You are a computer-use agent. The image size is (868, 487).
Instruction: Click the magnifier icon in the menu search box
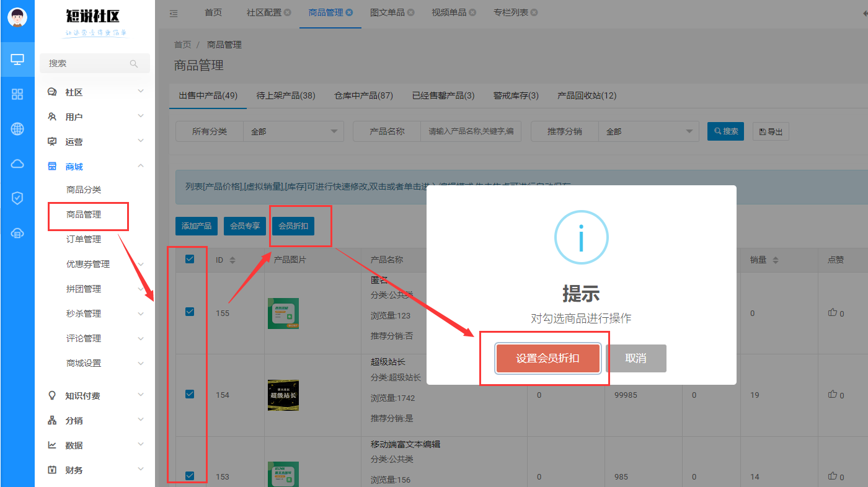[x=134, y=63]
